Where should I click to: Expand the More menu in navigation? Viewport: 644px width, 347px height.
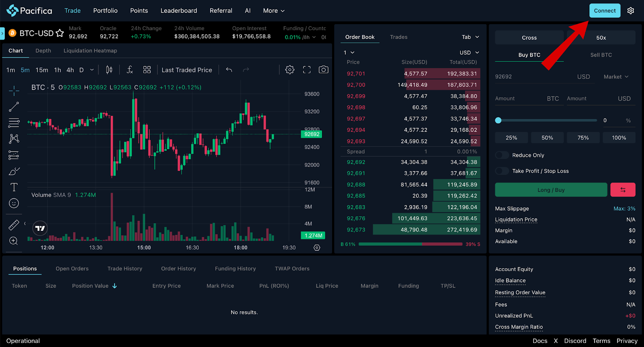click(x=274, y=11)
